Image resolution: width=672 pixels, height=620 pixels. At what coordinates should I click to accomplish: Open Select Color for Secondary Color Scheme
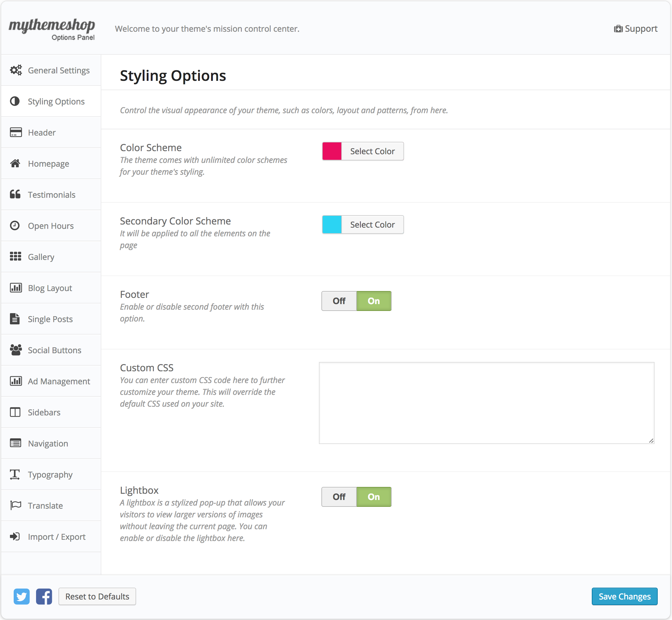click(372, 225)
